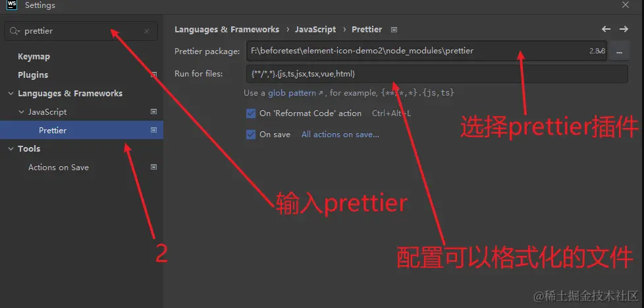Focus the settings search field containing prettier
The width and height of the screenshot is (644, 308).
coord(81,31)
